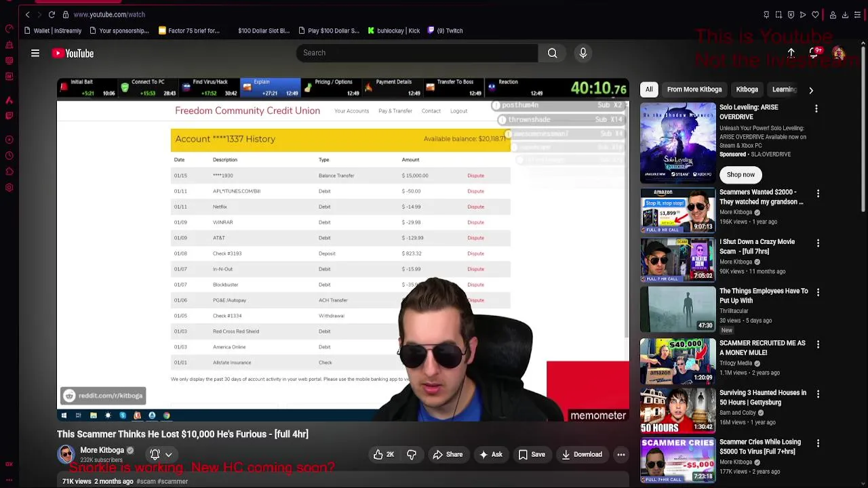
Task: Open the Factor 75 brief bookmark
Action: click(189, 30)
